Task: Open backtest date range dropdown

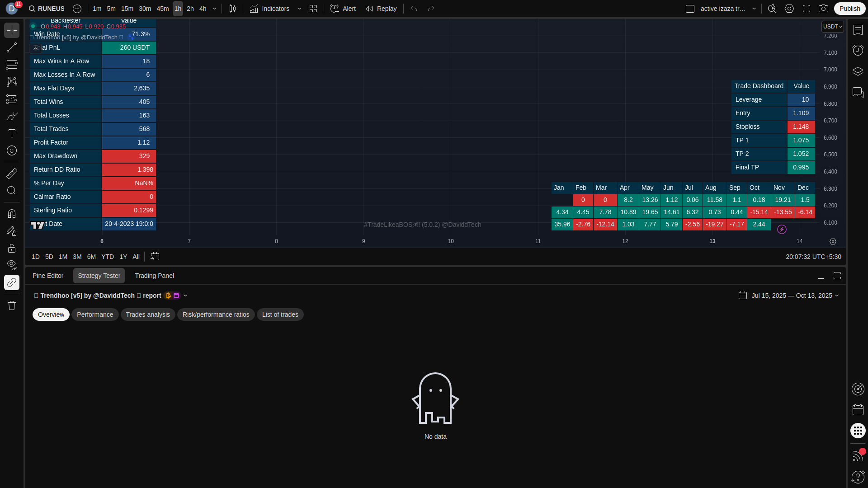Action: click(x=789, y=296)
